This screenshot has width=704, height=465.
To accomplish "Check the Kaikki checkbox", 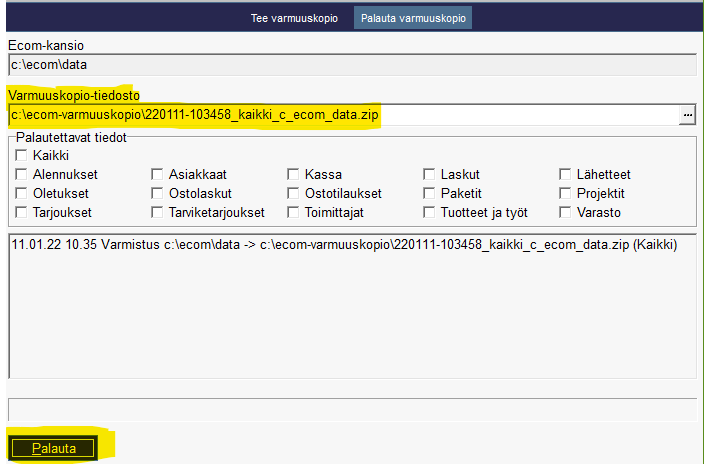I will click(21, 155).
